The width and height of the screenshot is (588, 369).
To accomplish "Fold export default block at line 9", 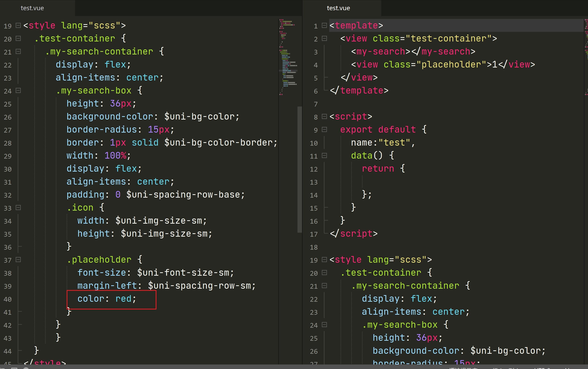I will [x=324, y=129].
